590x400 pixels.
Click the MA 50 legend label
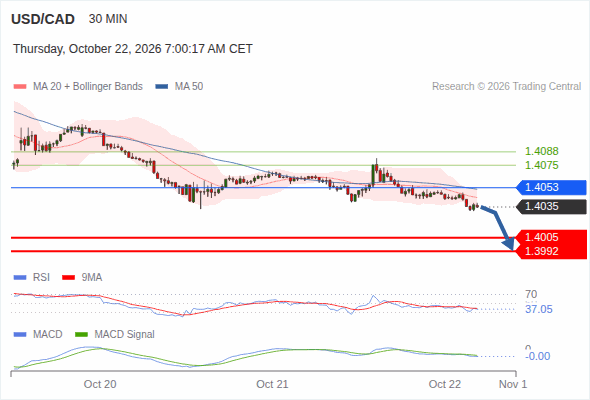tap(189, 87)
